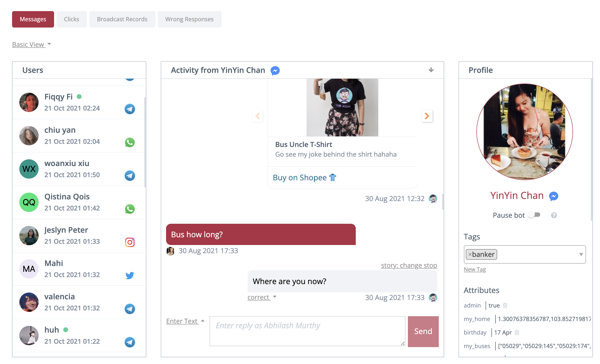This screenshot has width=600, height=364.
Task: Open the Basic View dropdown
Action: pyautogui.click(x=32, y=45)
